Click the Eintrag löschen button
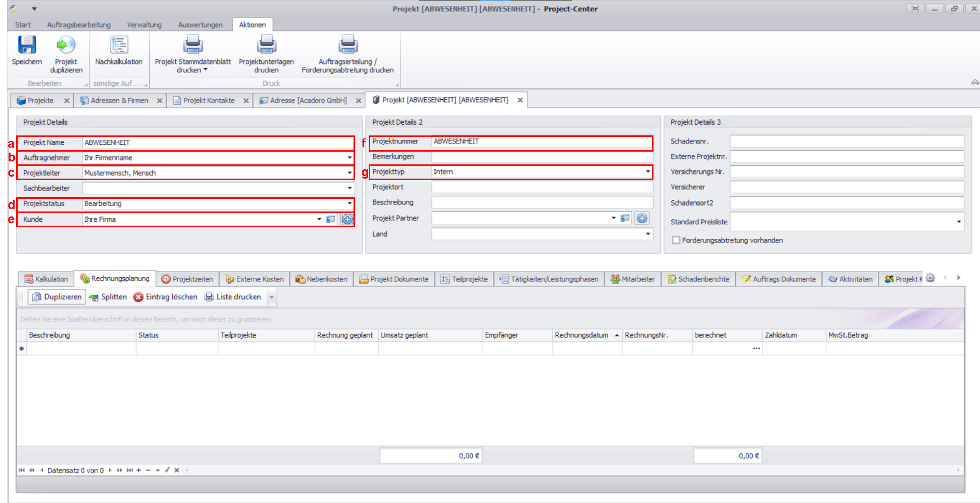Screen dimensions: 980x503 pyautogui.click(x=165, y=297)
